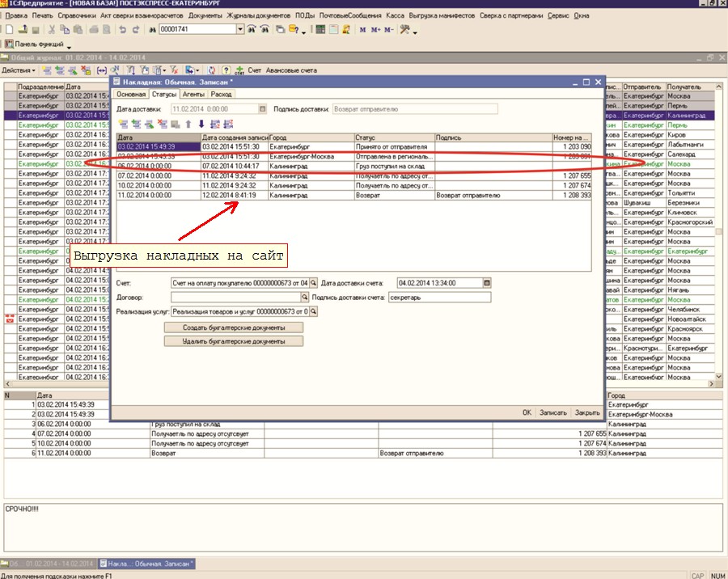Click the Договор input field
This screenshot has width=728, height=579.
click(x=235, y=297)
